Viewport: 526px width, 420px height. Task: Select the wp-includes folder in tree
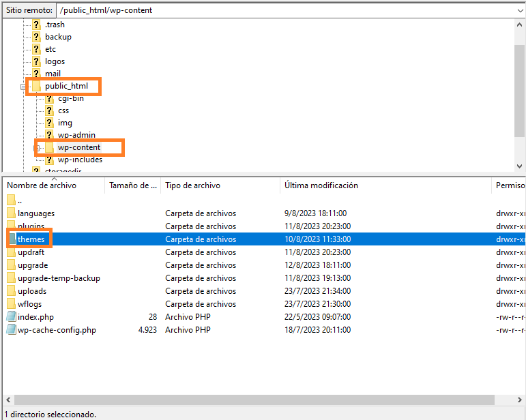coord(80,160)
